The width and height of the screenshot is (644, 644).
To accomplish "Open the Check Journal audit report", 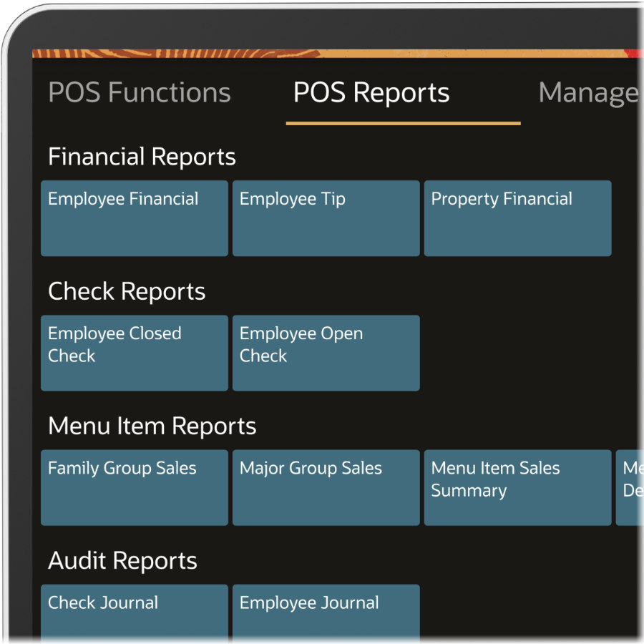I will click(x=135, y=613).
